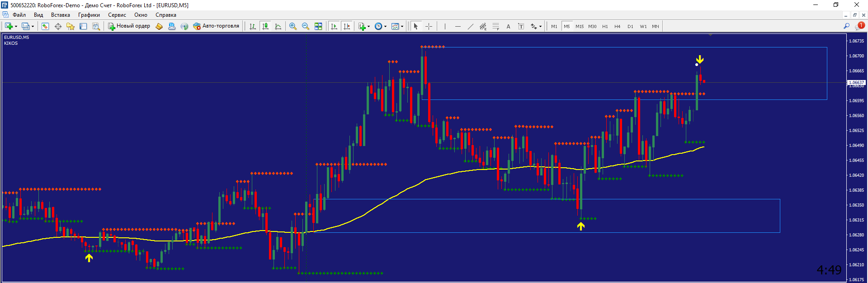Image resolution: width=868 pixels, height=283 pixels.
Task: Open the Сервис menu
Action: tap(117, 15)
